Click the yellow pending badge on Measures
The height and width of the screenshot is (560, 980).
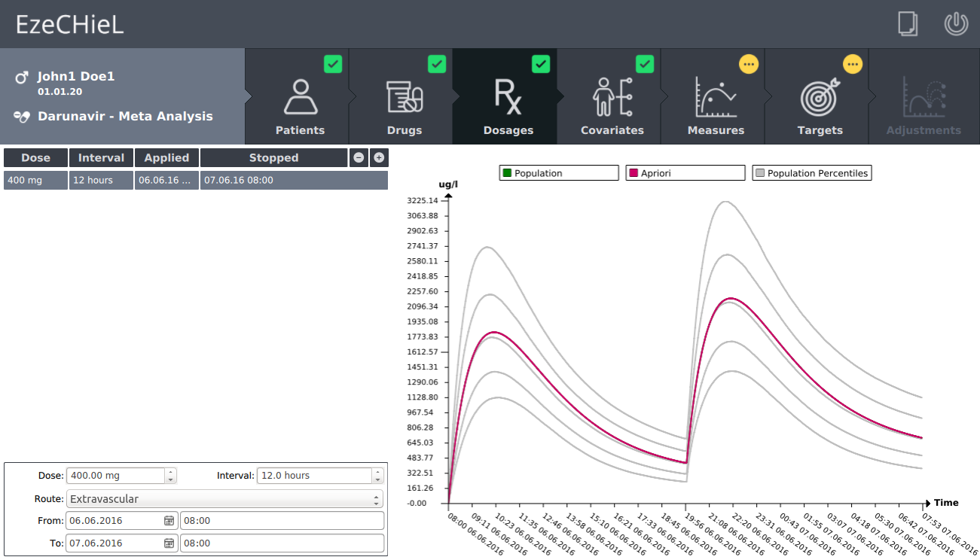pos(748,64)
